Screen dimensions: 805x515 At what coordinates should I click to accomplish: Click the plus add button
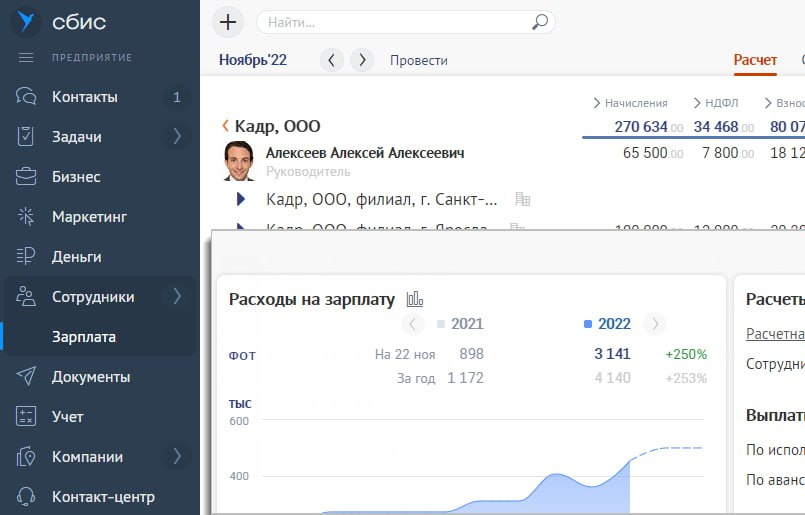pyautogui.click(x=229, y=21)
